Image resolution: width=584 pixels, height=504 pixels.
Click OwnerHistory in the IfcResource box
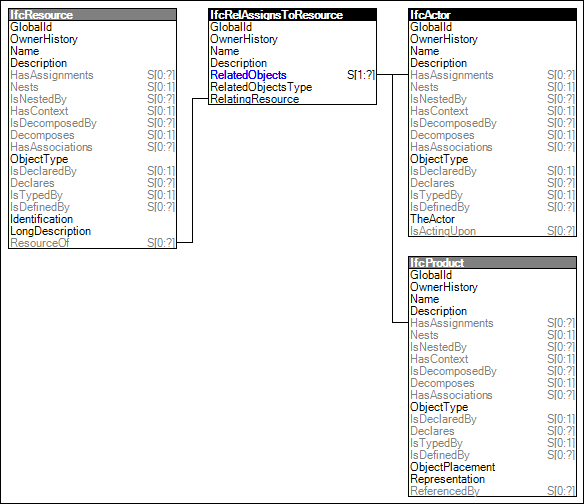click(x=44, y=39)
